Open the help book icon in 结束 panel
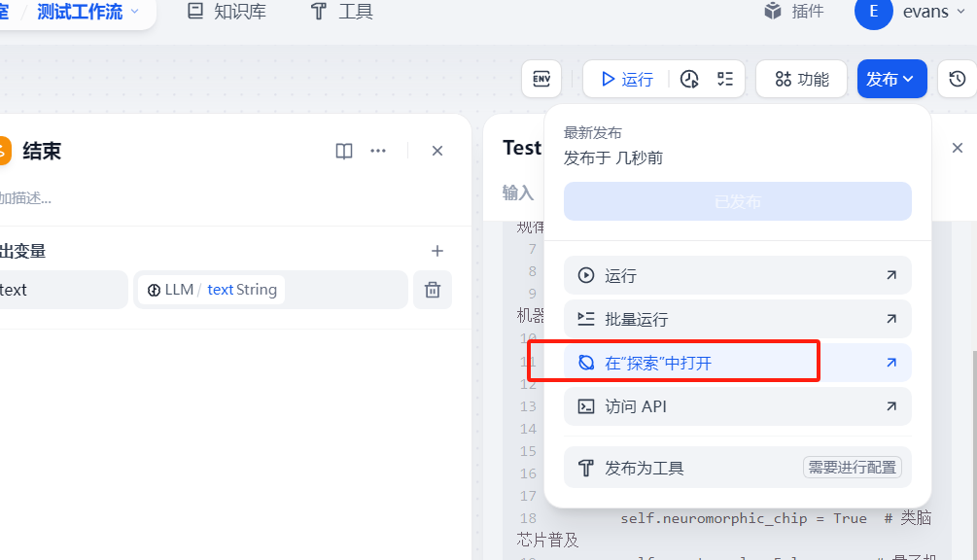Image resolution: width=977 pixels, height=560 pixels. (344, 151)
